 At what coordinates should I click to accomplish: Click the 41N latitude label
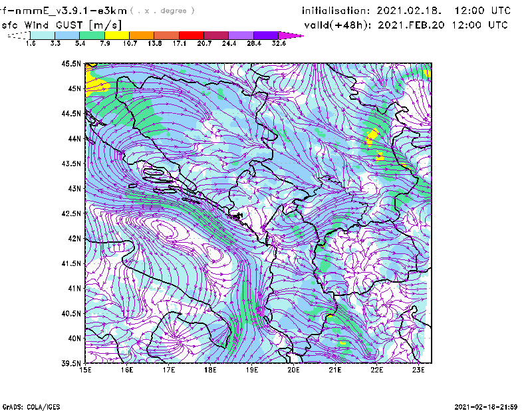coord(74,289)
